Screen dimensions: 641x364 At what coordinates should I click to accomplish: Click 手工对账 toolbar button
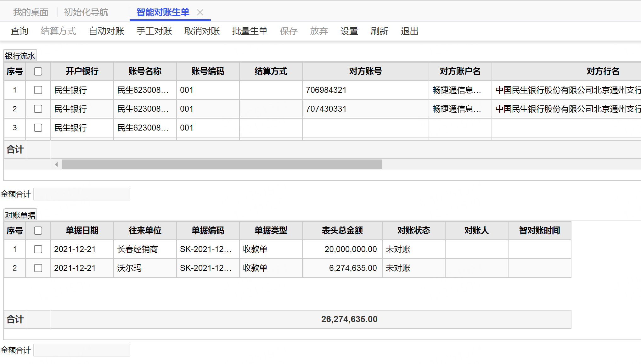point(154,31)
